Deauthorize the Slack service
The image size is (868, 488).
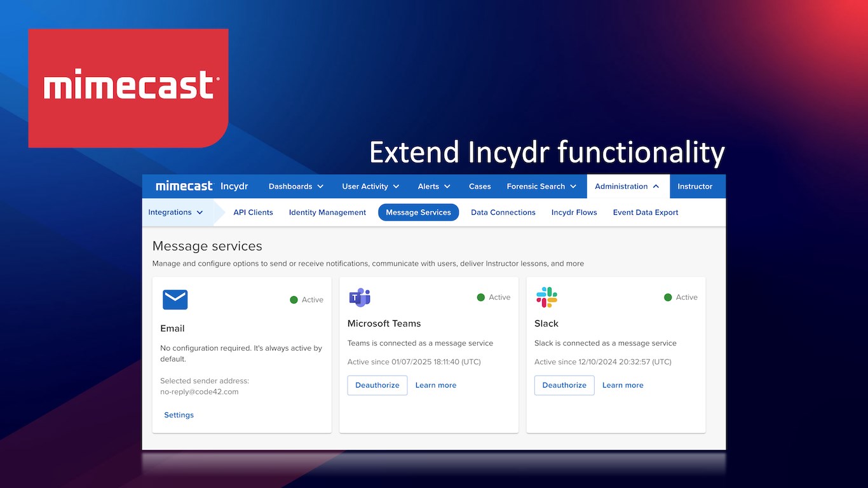click(x=564, y=385)
